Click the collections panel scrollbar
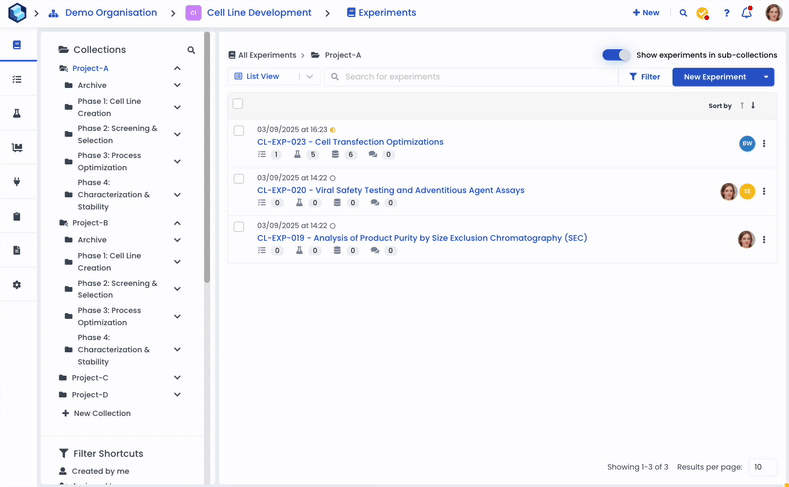 pyautogui.click(x=207, y=157)
